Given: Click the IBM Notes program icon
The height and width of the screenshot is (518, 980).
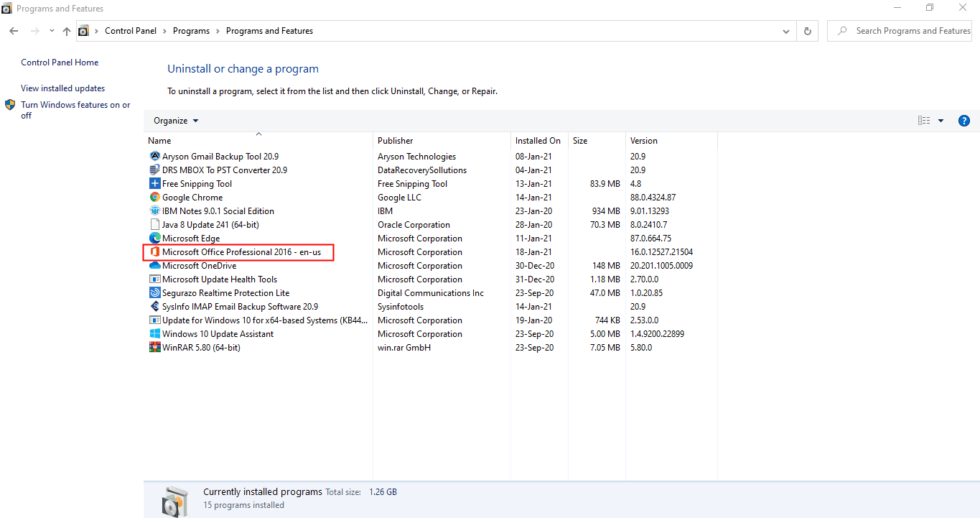Looking at the screenshot, I should coord(154,211).
